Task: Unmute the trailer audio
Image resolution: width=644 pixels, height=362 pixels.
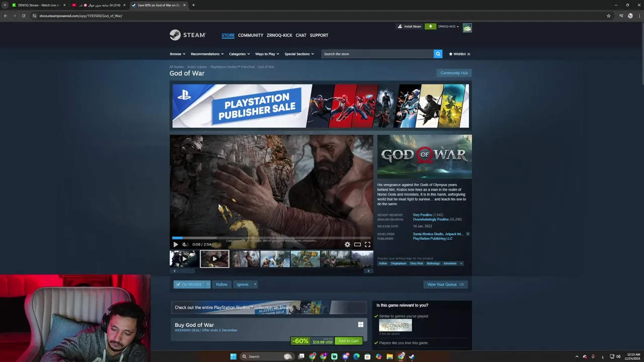Action: click(x=185, y=244)
